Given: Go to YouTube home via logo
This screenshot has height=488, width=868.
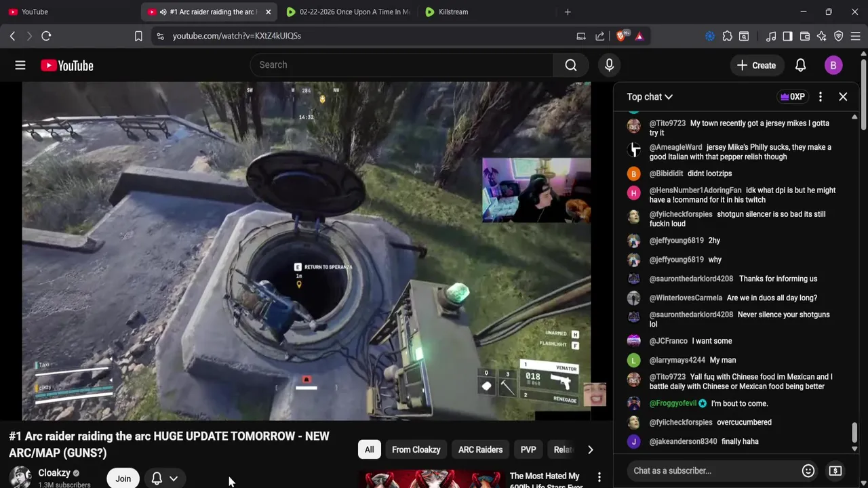Looking at the screenshot, I should pos(66,65).
